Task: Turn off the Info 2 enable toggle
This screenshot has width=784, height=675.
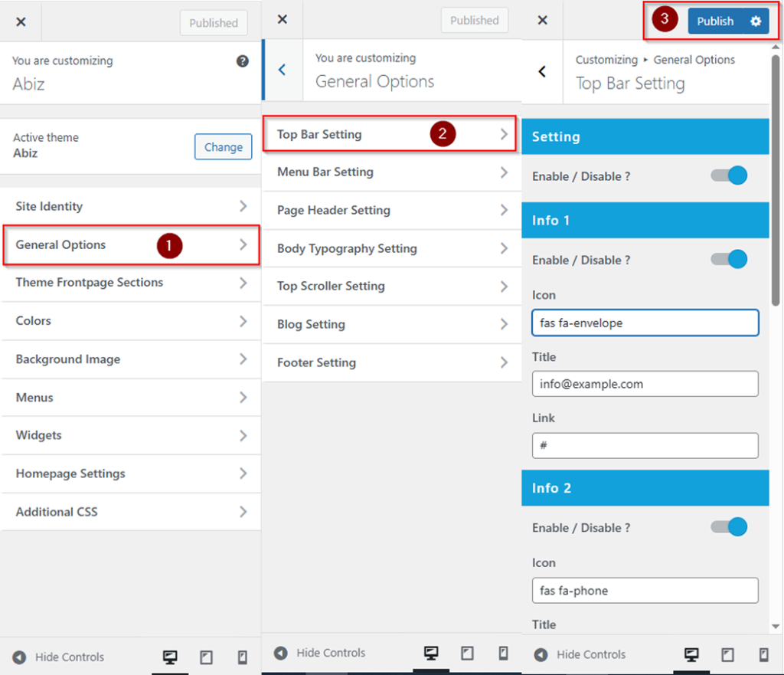Action: point(729,527)
